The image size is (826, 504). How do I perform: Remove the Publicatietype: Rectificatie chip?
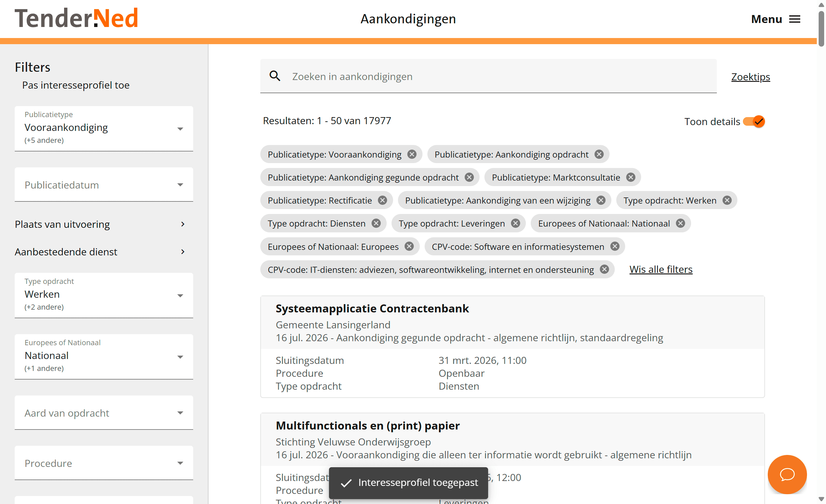(382, 200)
